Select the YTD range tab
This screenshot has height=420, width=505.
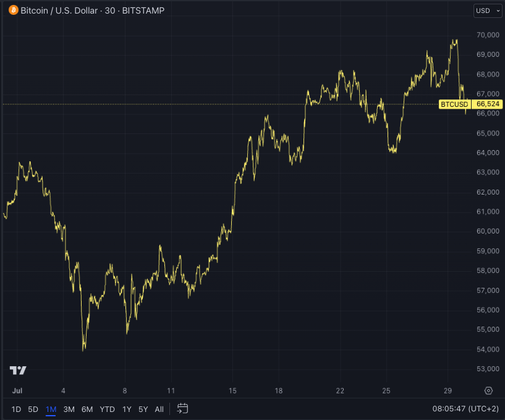pos(107,409)
